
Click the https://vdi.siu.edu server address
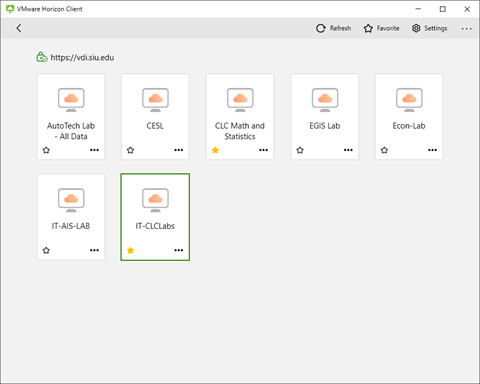82,57
